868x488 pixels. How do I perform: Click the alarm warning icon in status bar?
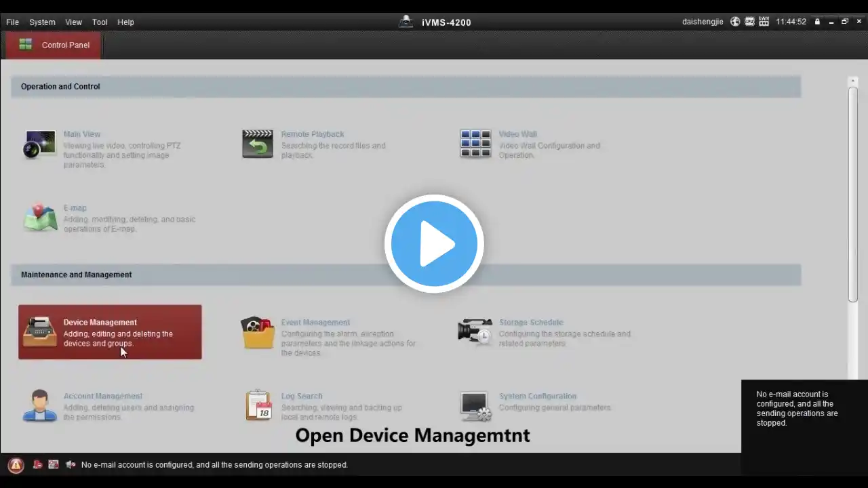[16, 465]
